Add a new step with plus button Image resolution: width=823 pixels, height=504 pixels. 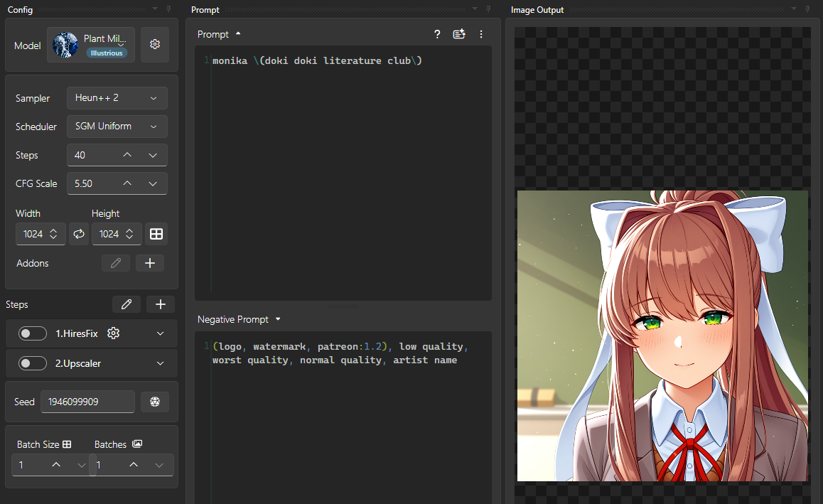point(161,304)
